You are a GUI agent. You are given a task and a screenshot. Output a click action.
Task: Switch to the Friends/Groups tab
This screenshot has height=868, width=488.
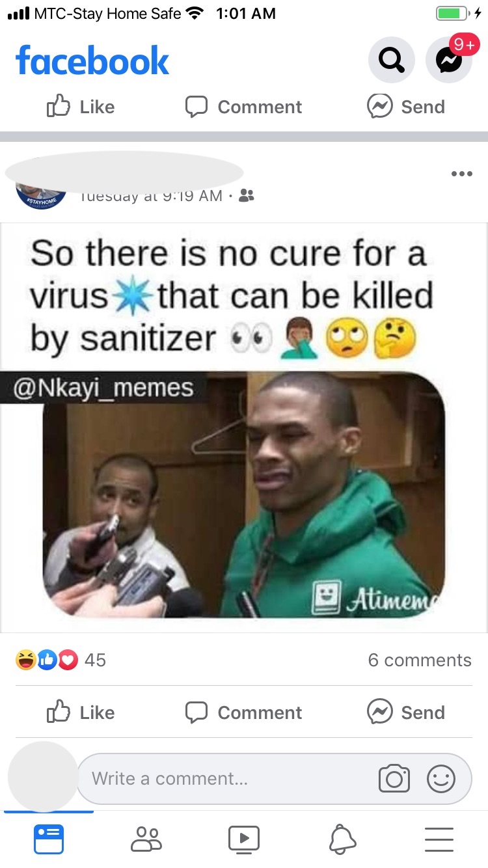click(146, 839)
